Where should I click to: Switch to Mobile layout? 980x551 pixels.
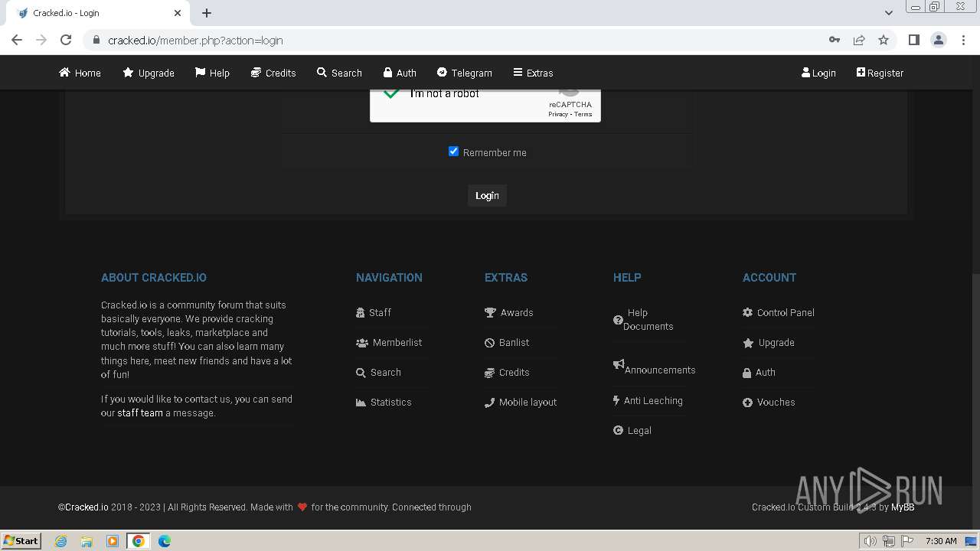pos(521,402)
